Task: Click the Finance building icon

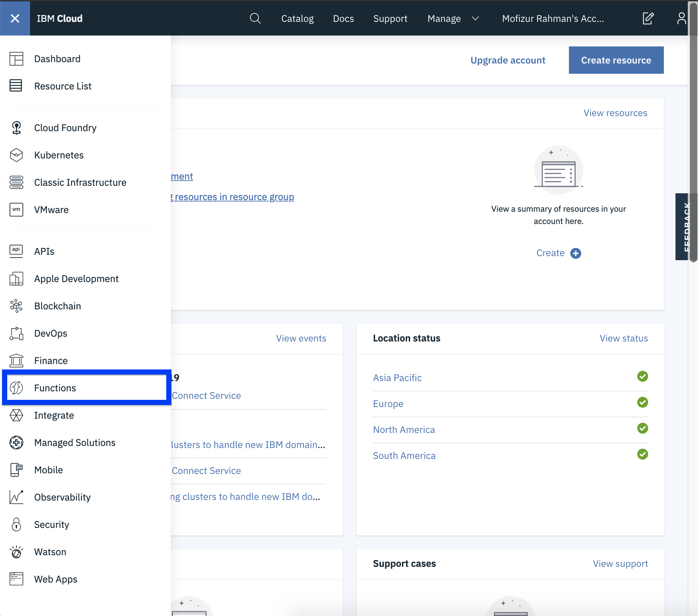Action: pos(16,361)
